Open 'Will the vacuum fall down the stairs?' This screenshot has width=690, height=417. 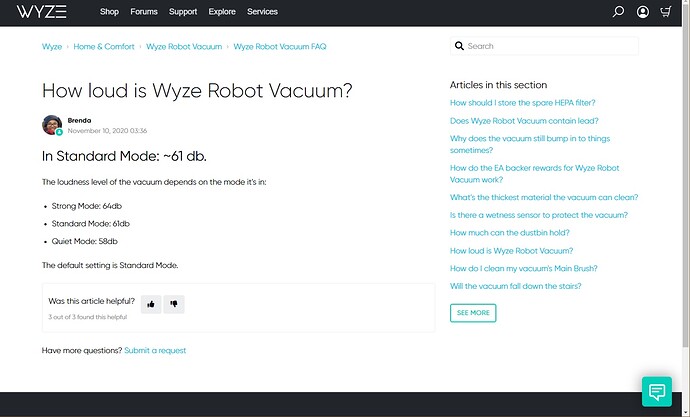coord(515,286)
